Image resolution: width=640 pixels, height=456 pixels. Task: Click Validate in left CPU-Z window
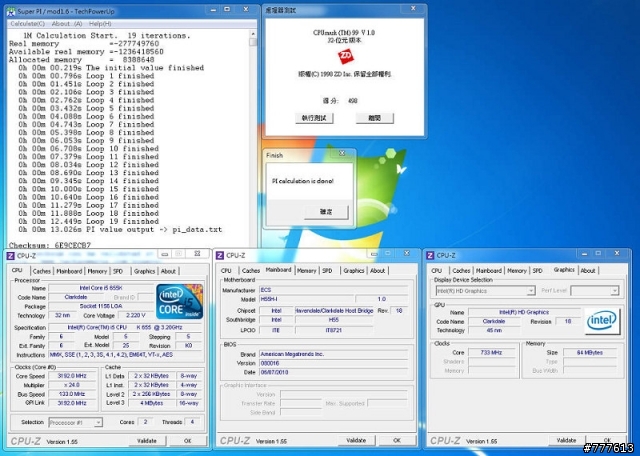[147, 441]
